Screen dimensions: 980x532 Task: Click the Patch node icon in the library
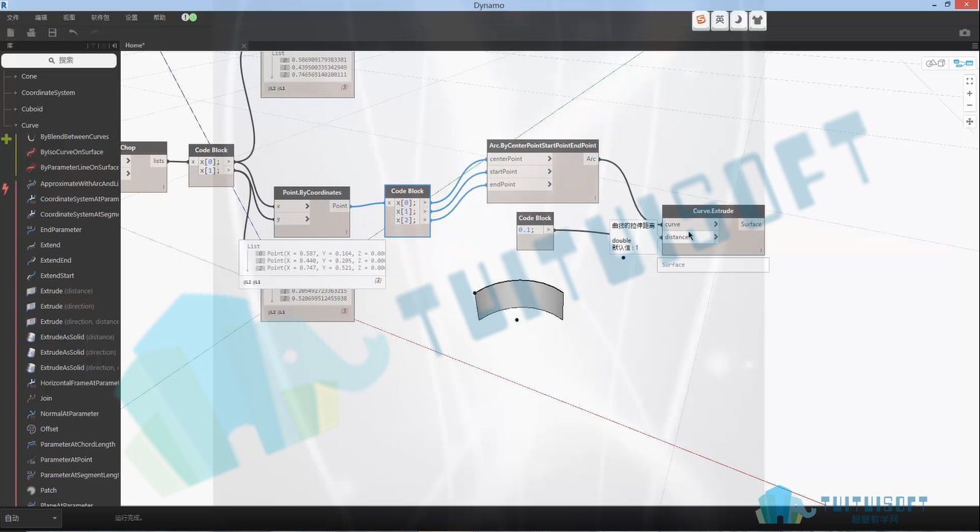pos(31,491)
